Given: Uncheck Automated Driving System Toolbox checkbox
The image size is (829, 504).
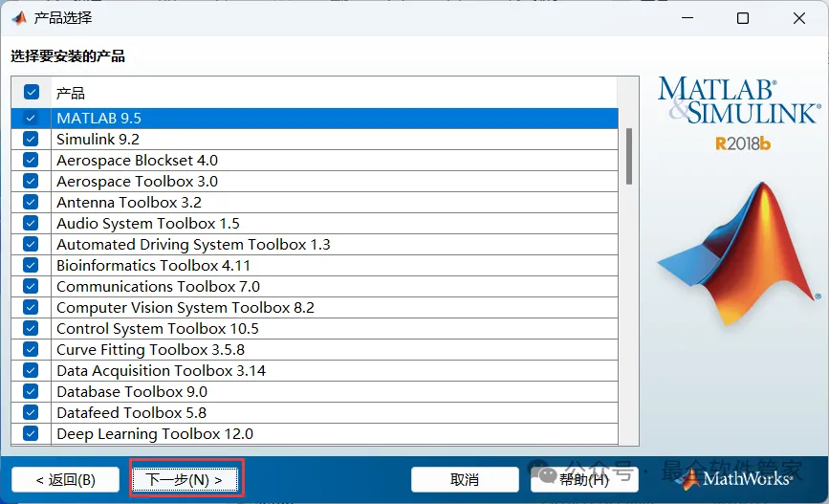Looking at the screenshot, I should pos(31,244).
